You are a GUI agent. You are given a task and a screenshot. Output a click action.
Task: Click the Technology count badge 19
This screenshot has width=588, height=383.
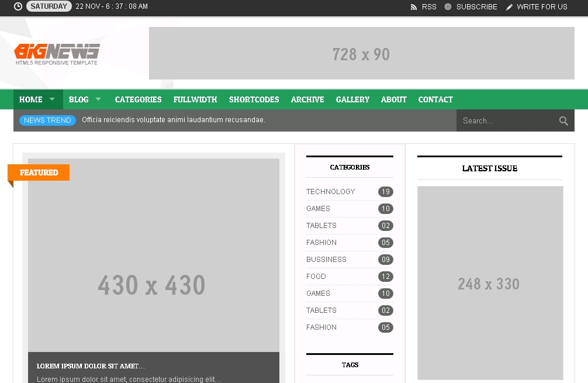(385, 192)
